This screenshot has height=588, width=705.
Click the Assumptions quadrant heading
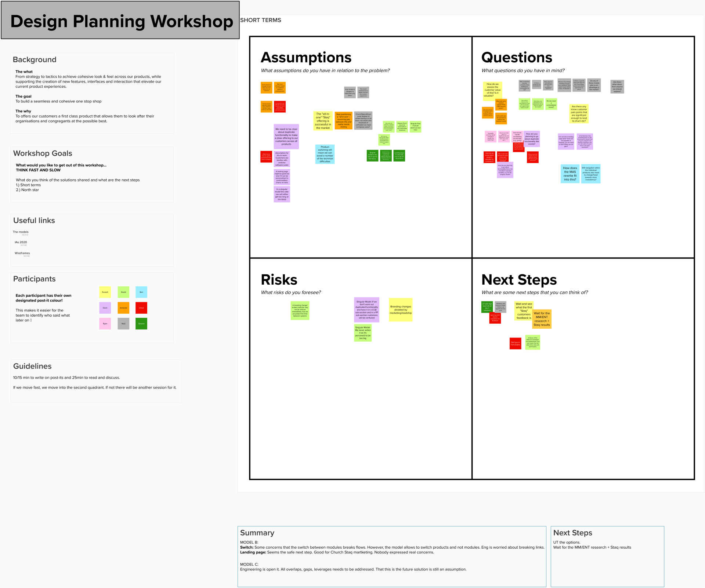click(x=306, y=58)
